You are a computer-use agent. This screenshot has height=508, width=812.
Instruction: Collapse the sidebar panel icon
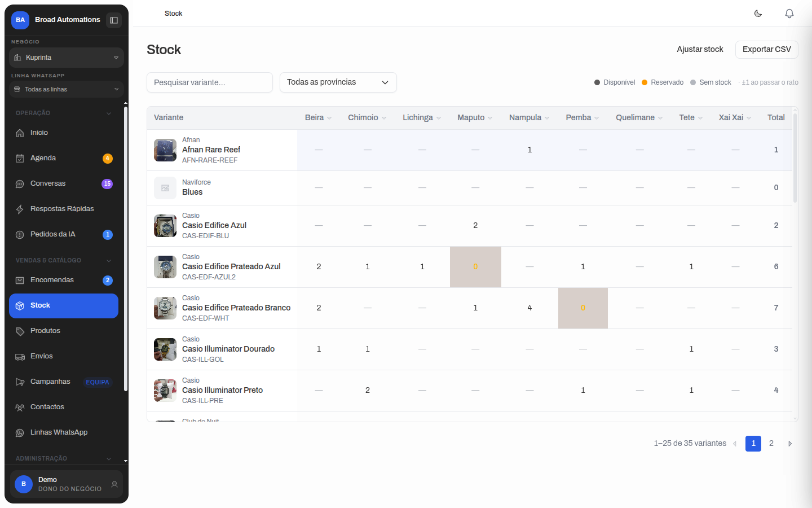pyautogui.click(x=114, y=20)
